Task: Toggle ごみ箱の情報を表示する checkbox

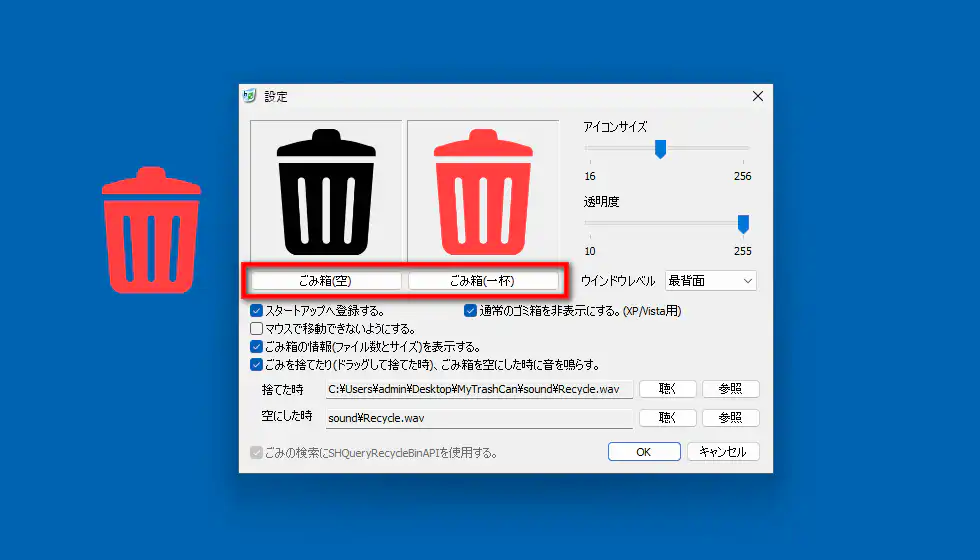Action: [256, 346]
